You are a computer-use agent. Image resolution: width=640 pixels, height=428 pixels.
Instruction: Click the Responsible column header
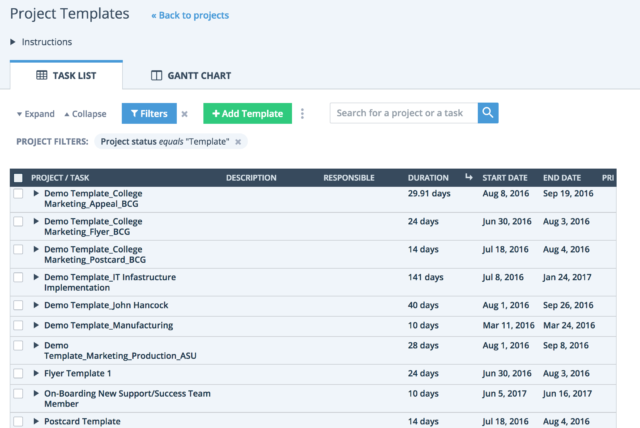click(349, 178)
